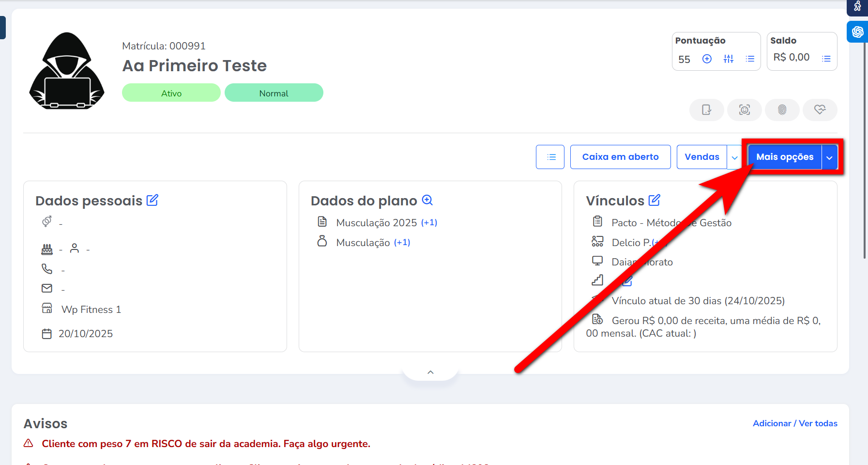Viewport: 868px width, 465px height.
Task: Click the Caixa em aberto button
Action: tap(620, 157)
